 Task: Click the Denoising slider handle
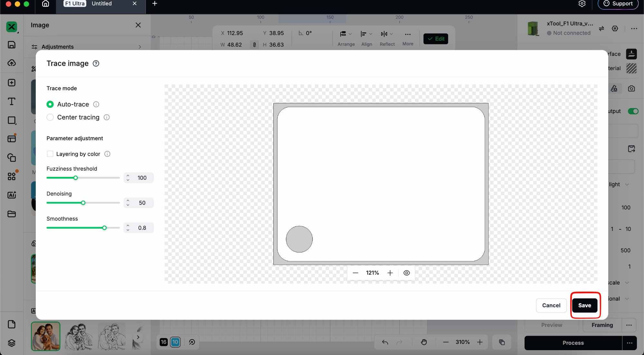83,203
